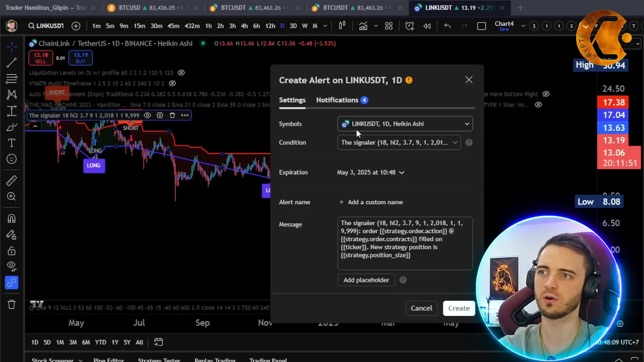Open The signaler more options dots
The width and height of the screenshot is (644, 362).
click(x=185, y=115)
